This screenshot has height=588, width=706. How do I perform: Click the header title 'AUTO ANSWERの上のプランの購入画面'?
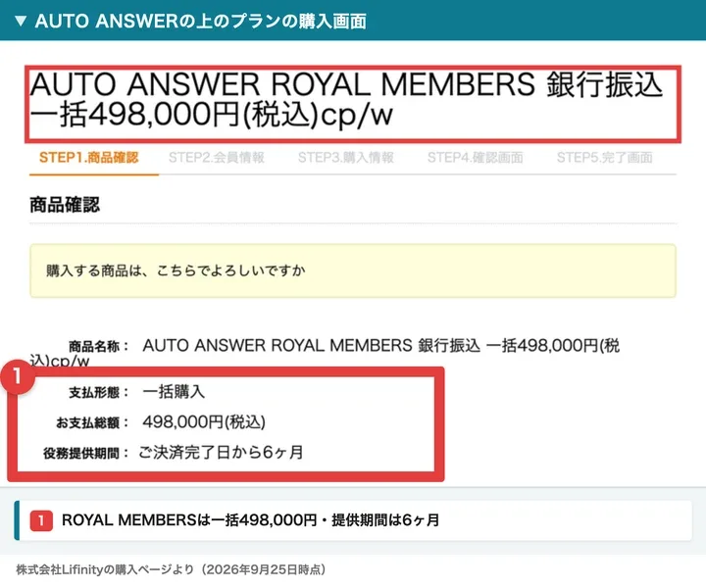pyautogui.click(x=200, y=22)
